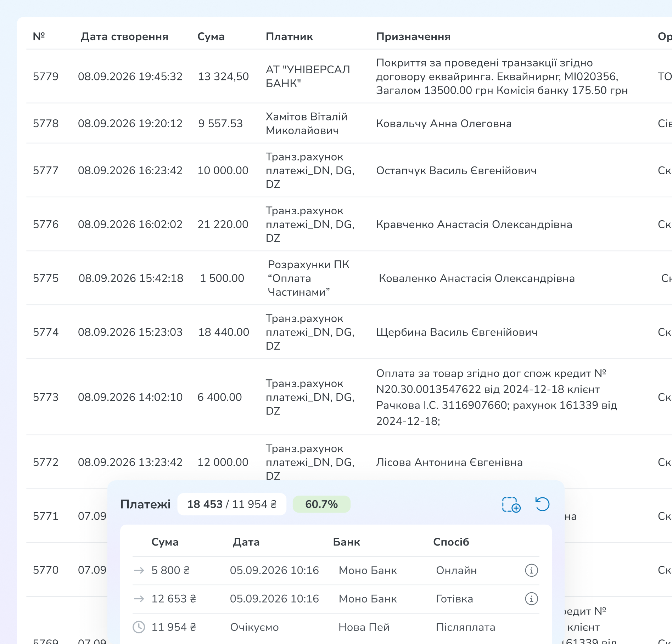Screen dimensions: 672x644
Task: Click the date 08.09.2026 16:02:02
Action: tap(130, 224)
